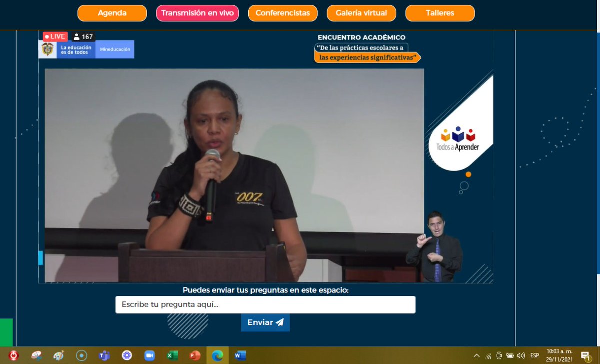Viewport: 600px width, 364px height.
Task: Click the Enviar button
Action: coord(265,322)
